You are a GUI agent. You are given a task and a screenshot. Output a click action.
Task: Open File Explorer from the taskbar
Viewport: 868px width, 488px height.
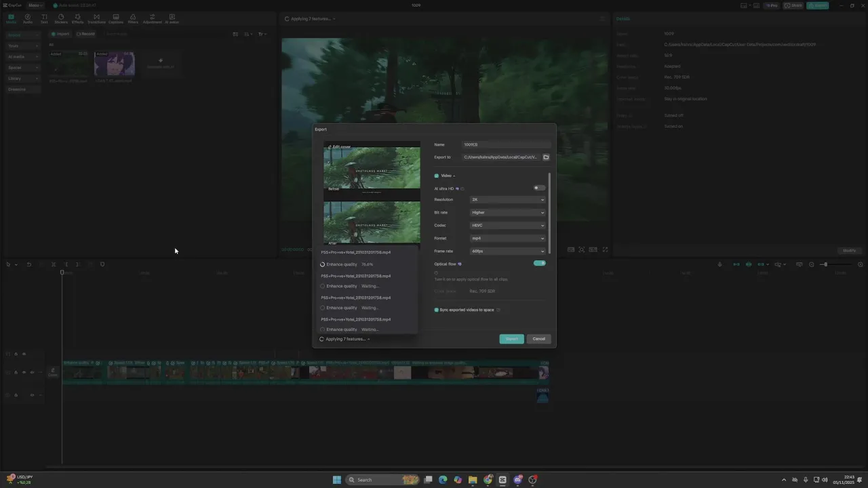(x=473, y=480)
